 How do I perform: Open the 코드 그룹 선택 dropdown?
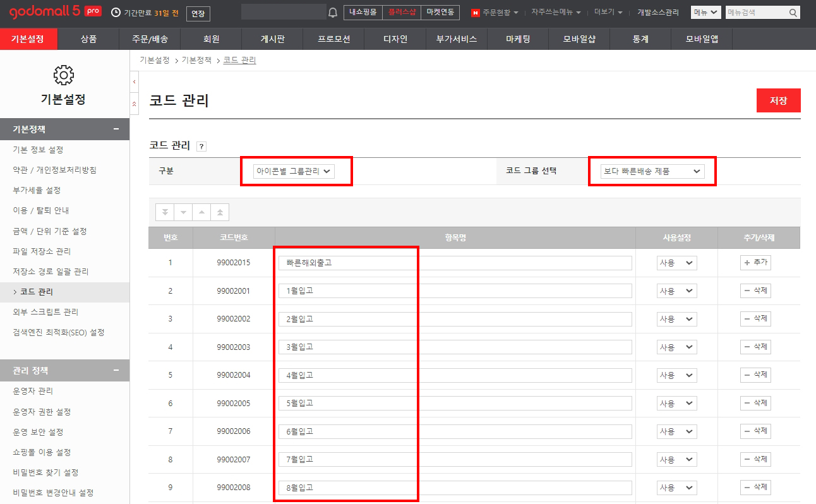click(x=652, y=171)
